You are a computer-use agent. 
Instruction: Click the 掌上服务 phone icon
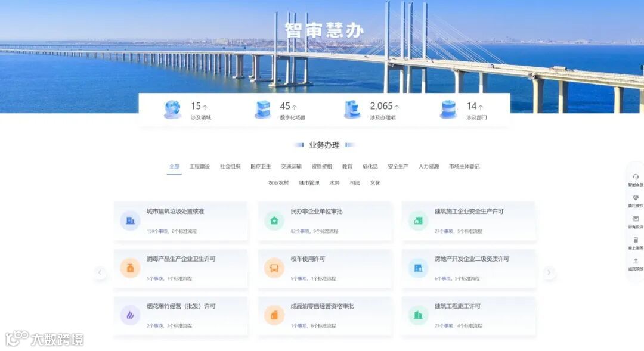point(636,240)
